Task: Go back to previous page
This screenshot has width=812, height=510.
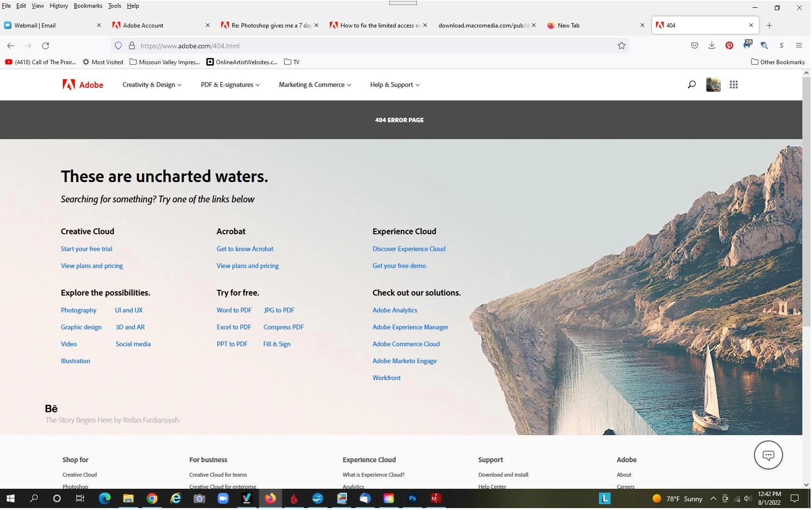Action: point(11,46)
